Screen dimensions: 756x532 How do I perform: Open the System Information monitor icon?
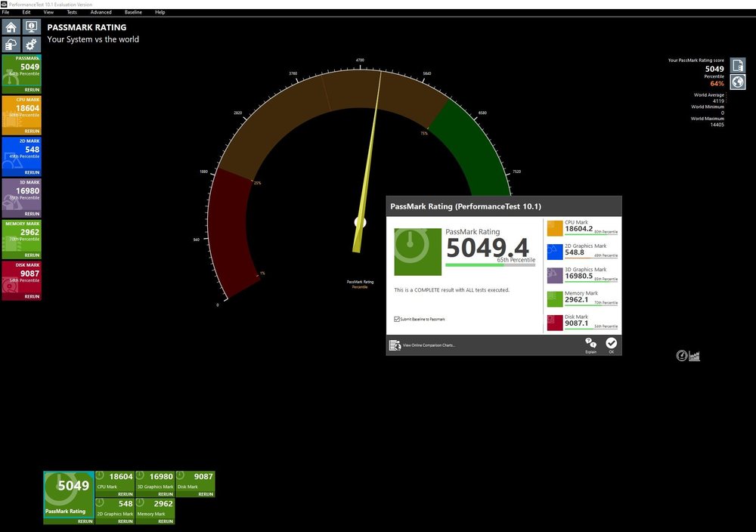click(31, 28)
